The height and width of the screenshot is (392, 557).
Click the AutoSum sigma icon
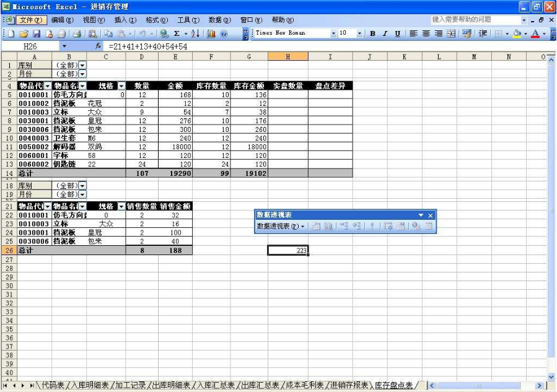[177, 33]
